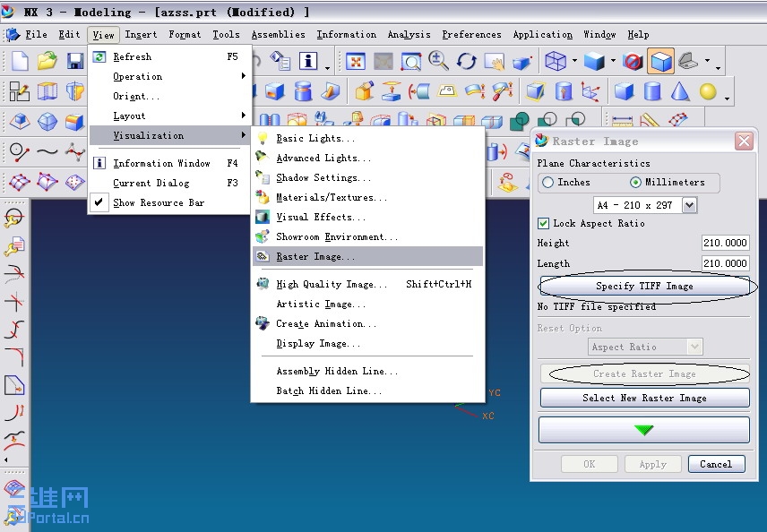Choose Refresh from the View menu
Screen dimensions: 767x532
[169, 56]
